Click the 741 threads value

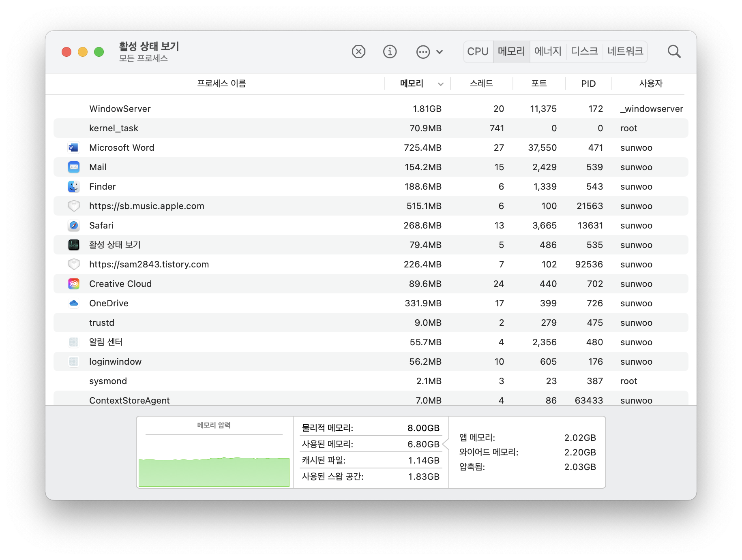[x=497, y=128]
